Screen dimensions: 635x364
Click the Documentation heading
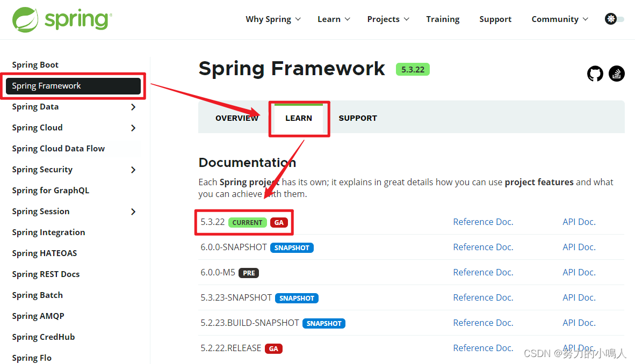pos(248,163)
